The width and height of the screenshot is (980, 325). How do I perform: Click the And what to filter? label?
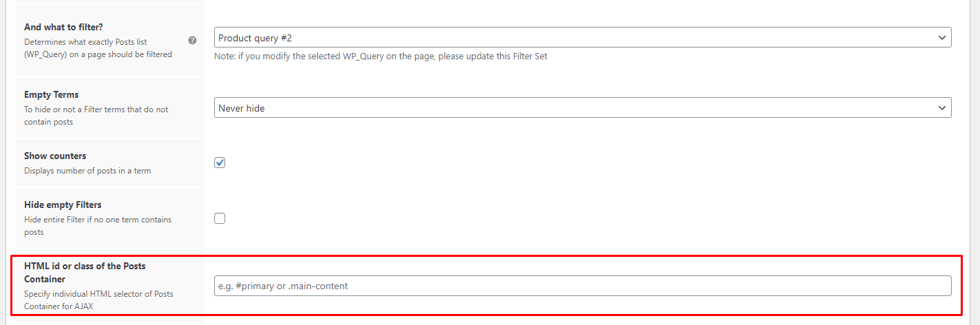click(x=63, y=27)
